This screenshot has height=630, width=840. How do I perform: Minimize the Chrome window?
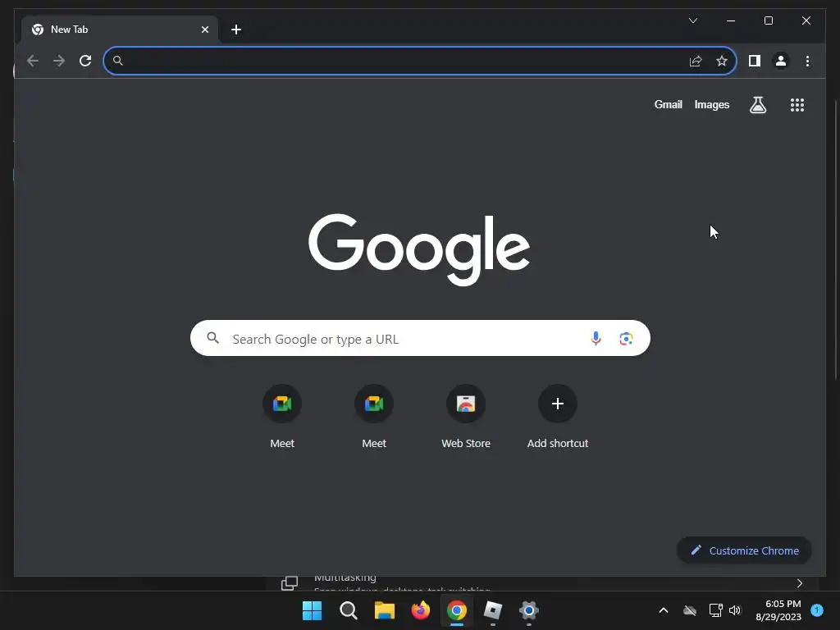click(x=731, y=21)
